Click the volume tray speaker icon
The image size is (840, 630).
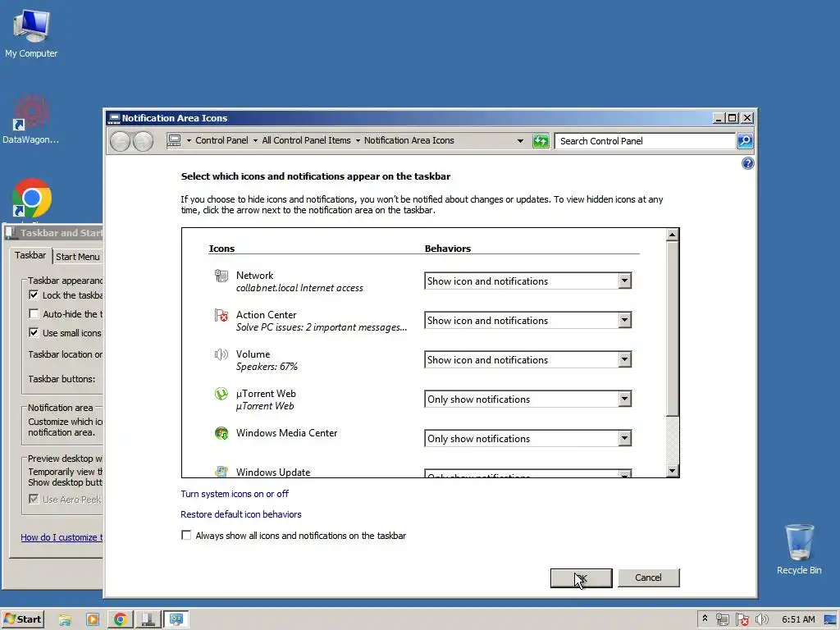point(761,620)
